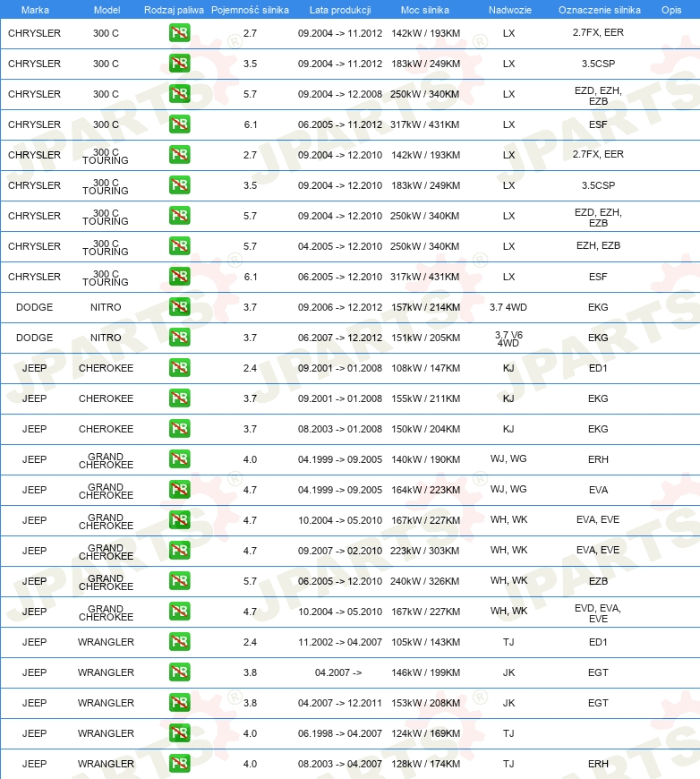Select engine code 2.7FX, EER in first row
The image size is (700, 779).
tap(598, 33)
